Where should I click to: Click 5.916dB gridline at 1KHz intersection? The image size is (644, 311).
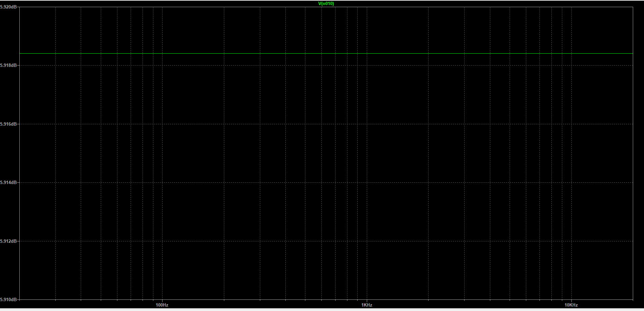point(367,124)
